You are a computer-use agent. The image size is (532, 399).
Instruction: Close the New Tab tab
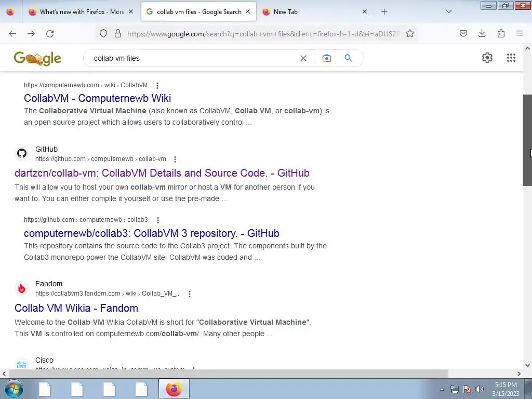click(x=365, y=11)
